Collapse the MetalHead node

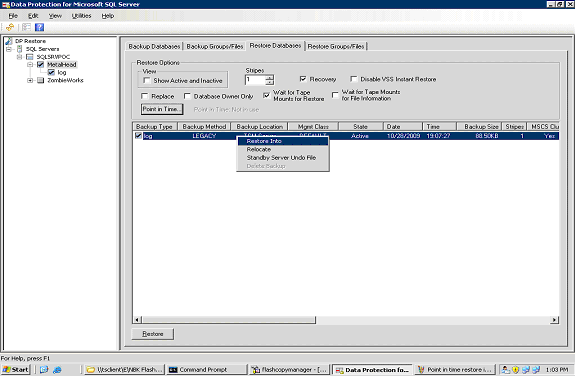[x=30, y=65]
